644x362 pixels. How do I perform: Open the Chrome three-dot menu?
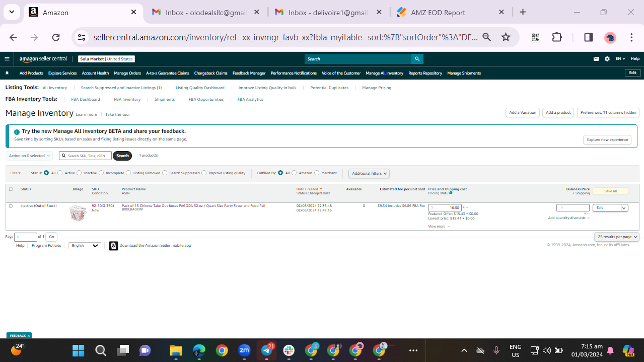(631, 37)
